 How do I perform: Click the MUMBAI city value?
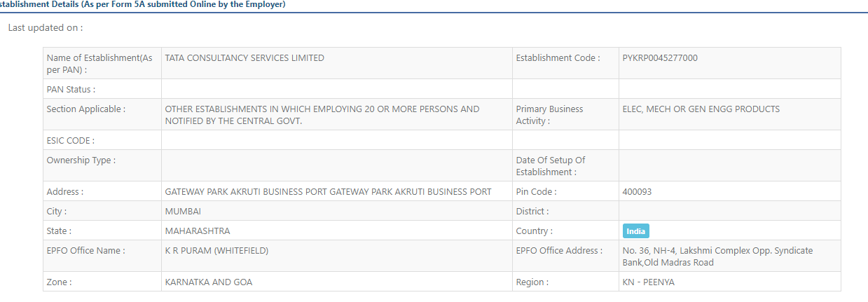pyautogui.click(x=183, y=211)
